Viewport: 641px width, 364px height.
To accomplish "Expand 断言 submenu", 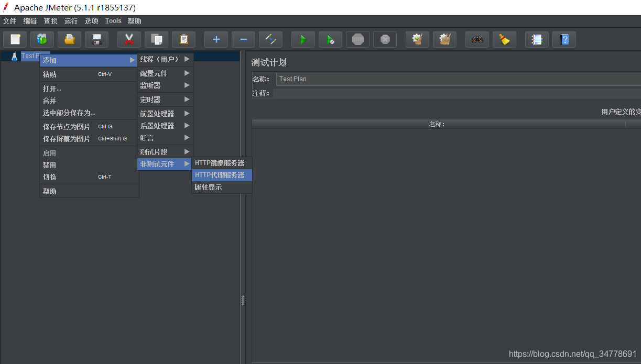I will tap(166, 138).
